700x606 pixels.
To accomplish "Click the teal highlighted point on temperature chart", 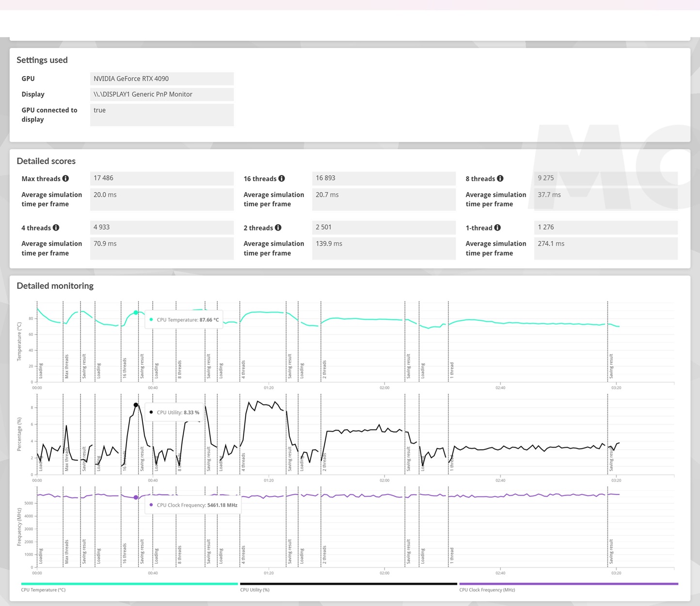I will click(x=136, y=312).
